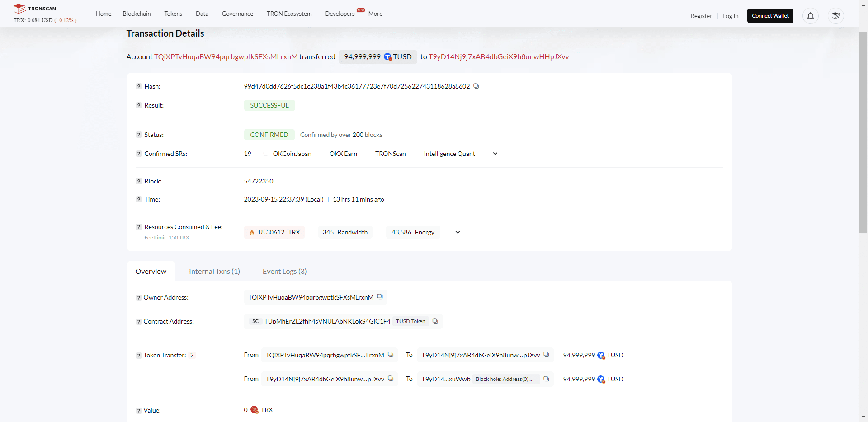Image resolution: width=868 pixels, height=422 pixels.
Task: Copy second token transfer From address
Action: pos(391,379)
